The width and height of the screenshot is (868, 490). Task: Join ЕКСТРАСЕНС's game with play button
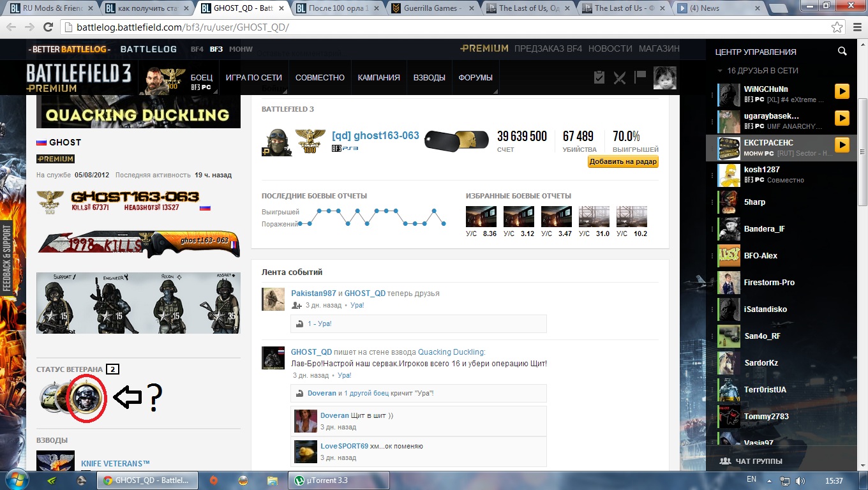click(x=842, y=145)
